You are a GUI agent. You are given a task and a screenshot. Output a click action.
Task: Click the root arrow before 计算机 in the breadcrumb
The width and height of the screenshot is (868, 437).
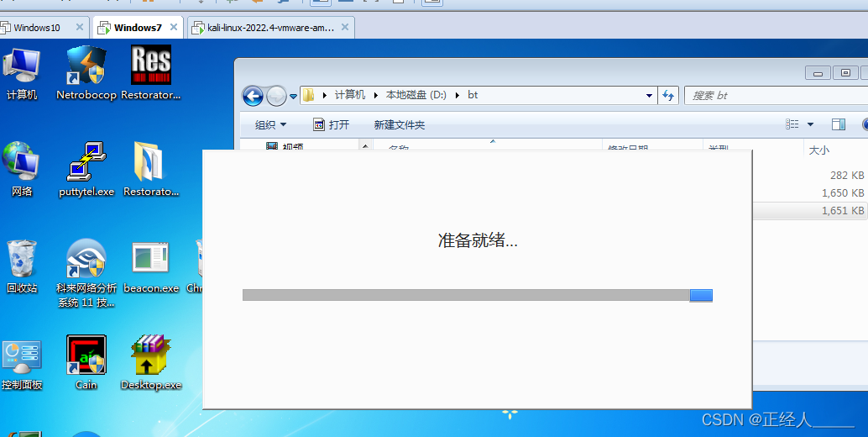coord(324,95)
